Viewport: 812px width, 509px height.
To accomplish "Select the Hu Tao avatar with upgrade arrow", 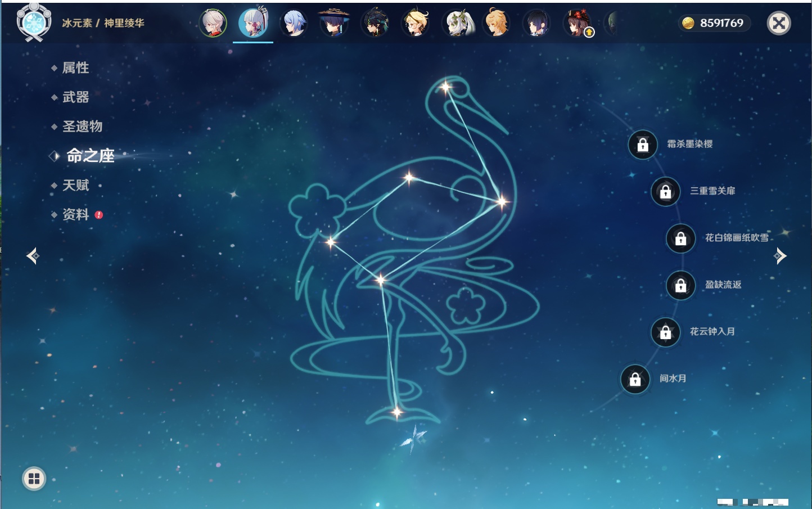I will [x=578, y=23].
